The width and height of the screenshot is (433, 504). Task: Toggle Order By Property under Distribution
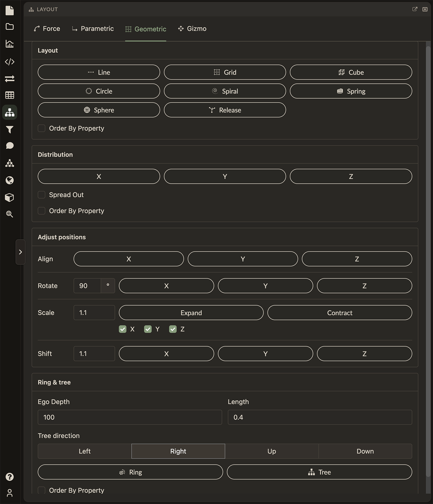tap(41, 211)
